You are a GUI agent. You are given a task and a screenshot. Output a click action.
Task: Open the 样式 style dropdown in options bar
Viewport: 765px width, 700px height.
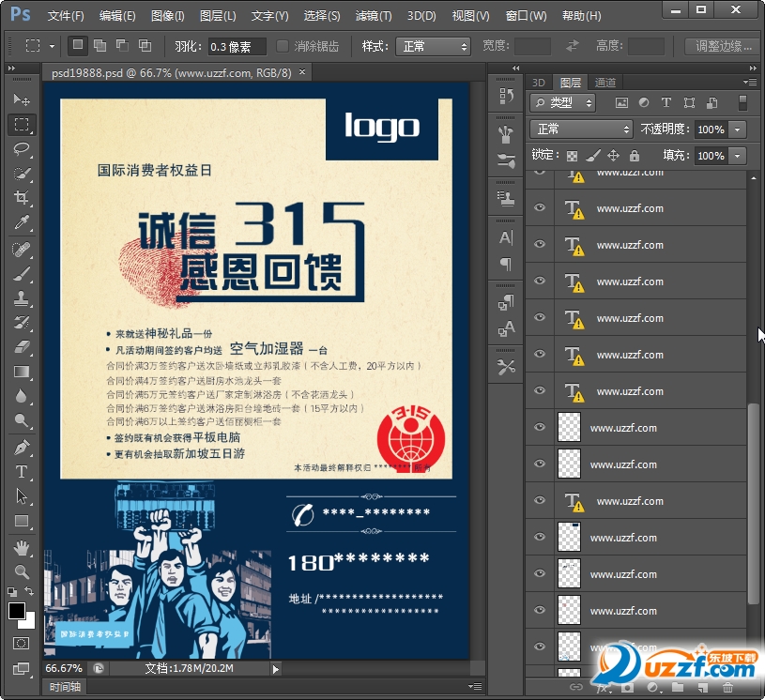(432, 46)
